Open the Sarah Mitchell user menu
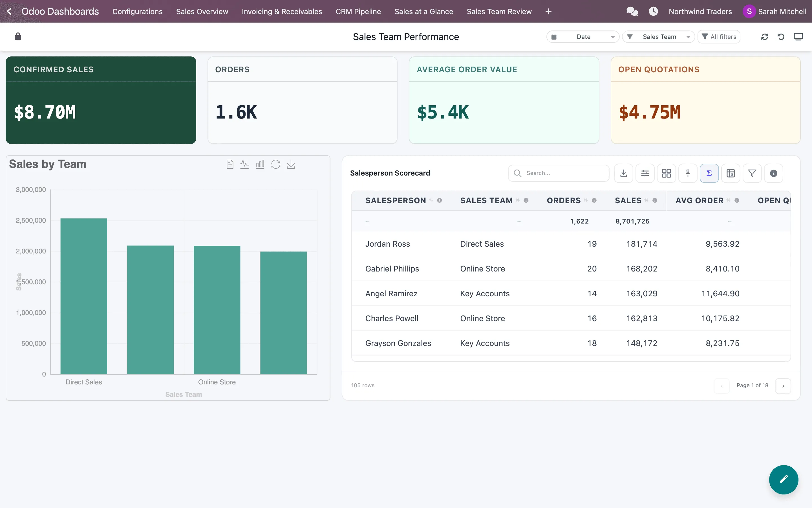 point(775,11)
